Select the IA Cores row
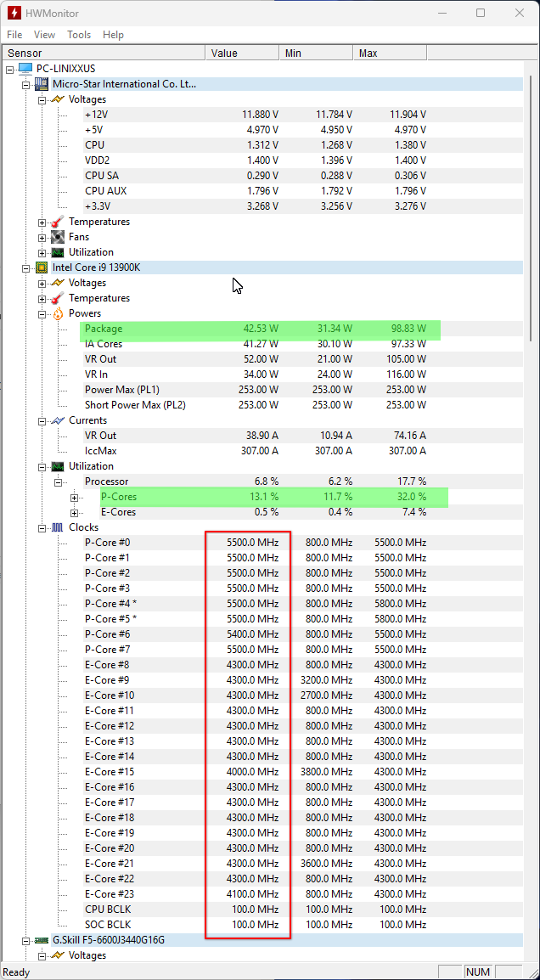The image size is (540, 980). coord(303,344)
